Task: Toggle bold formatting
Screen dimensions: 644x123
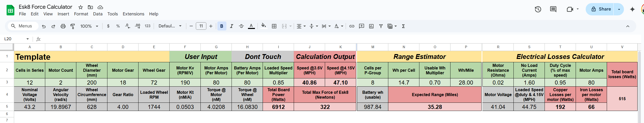Action: (222, 26)
